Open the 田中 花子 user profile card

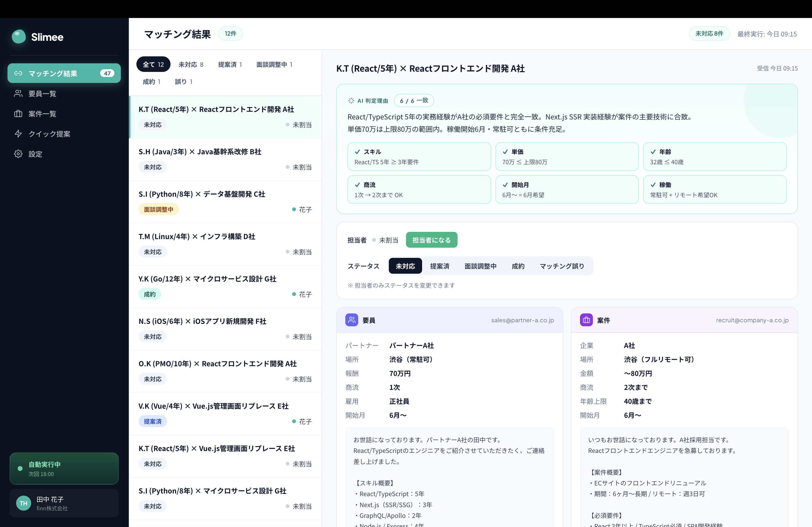[64, 503]
